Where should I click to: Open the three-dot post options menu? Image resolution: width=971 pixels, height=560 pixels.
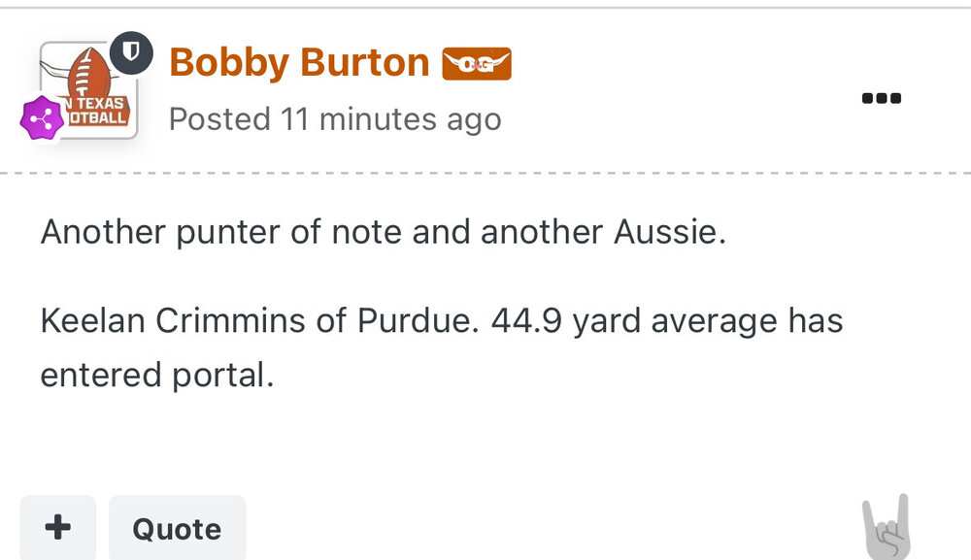coord(882,98)
